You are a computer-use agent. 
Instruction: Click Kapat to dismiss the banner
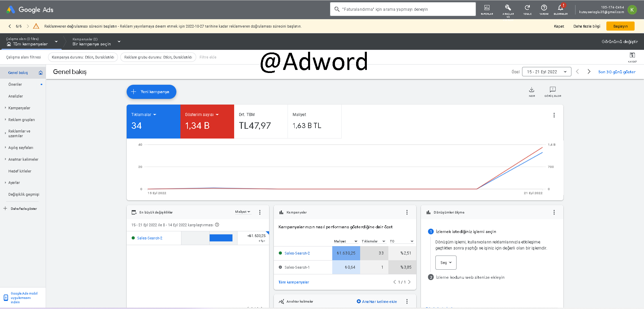(559, 26)
